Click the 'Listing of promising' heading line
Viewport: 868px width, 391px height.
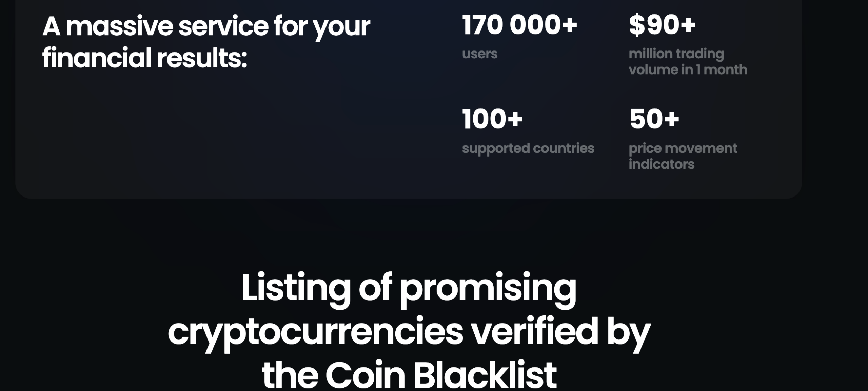tap(409, 290)
